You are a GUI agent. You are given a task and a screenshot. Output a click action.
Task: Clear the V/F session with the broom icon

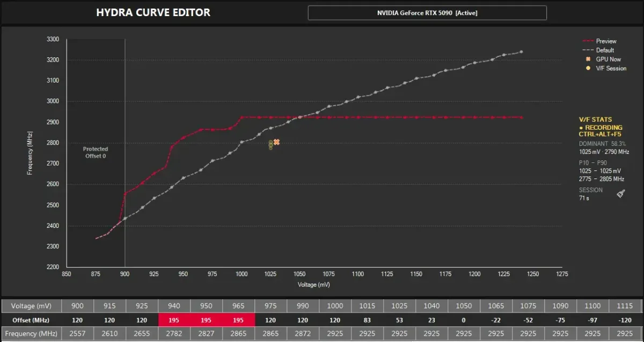[x=621, y=194]
